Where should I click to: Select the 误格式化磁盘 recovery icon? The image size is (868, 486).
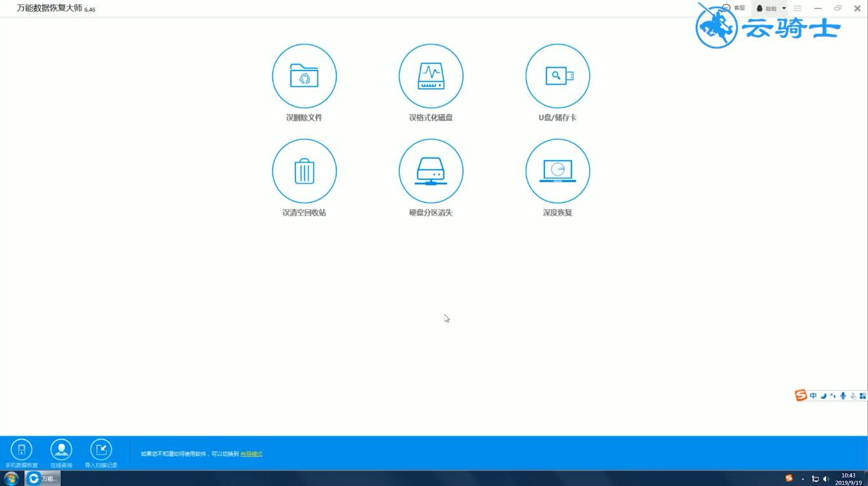coord(431,76)
